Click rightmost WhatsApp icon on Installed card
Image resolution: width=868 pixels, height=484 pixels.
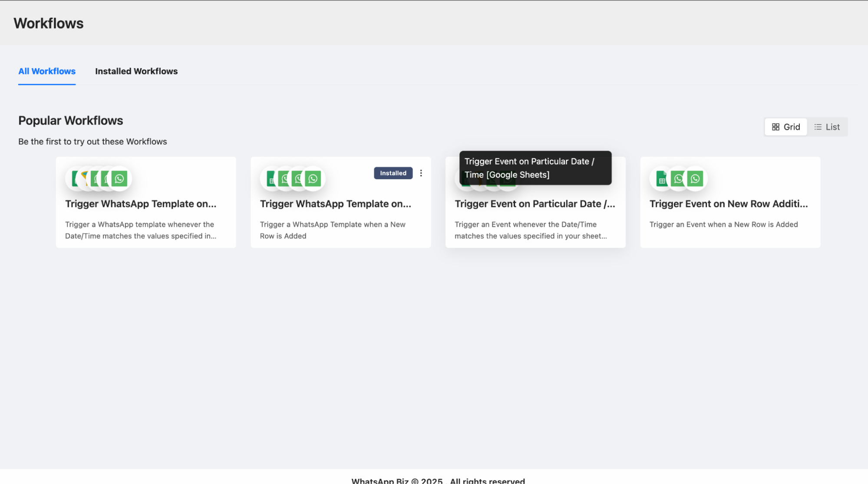[313, 178]
